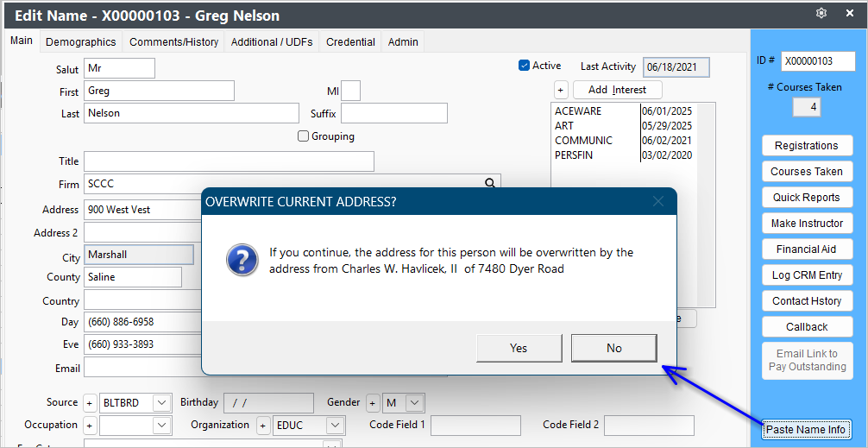Click the Code Field 2 input
Screen dimensions: 868x448
pyautogui.click(x=650, y=426)
